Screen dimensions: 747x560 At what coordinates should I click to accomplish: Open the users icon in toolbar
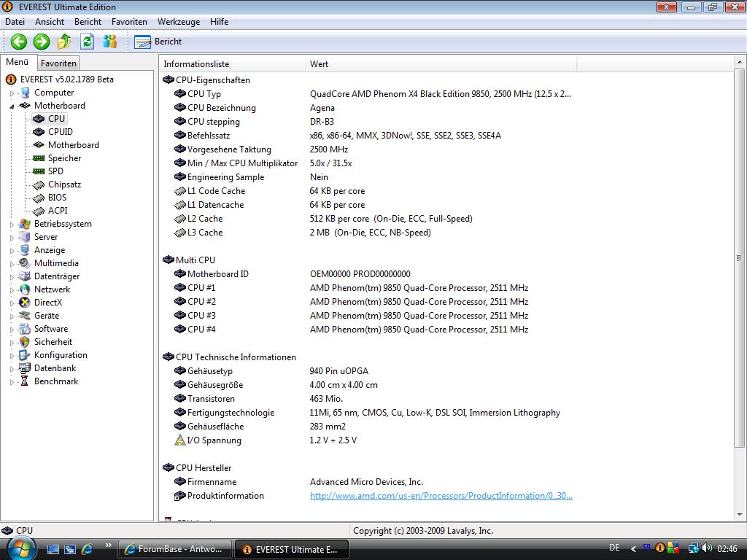pyautogui.click(x=110, y=42)
